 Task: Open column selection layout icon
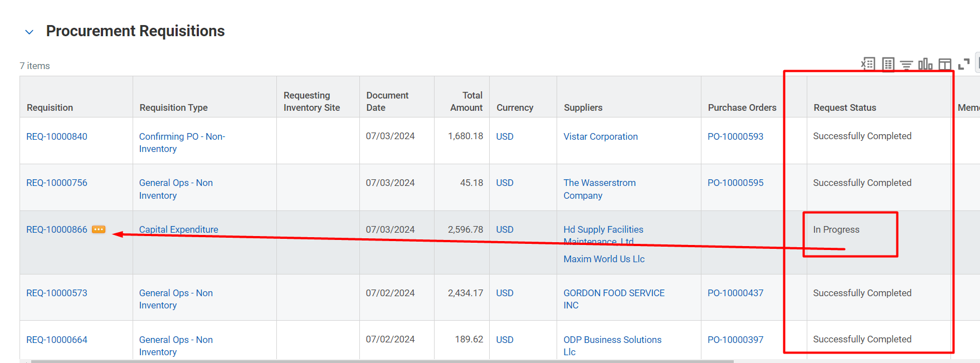(x=945, y=65)
